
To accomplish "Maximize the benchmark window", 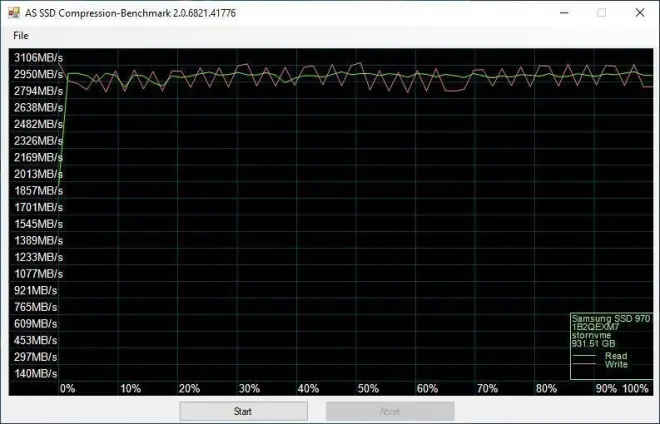I will [601, 12].
